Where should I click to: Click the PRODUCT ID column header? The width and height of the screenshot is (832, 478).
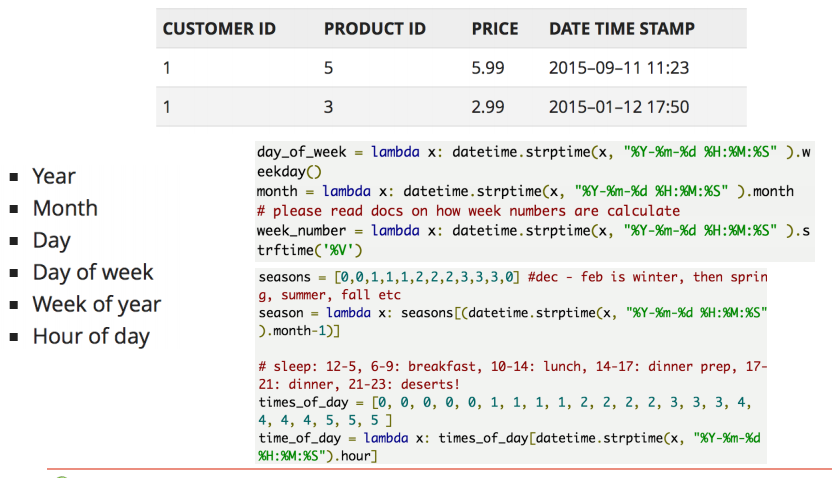tap(375, 29)
